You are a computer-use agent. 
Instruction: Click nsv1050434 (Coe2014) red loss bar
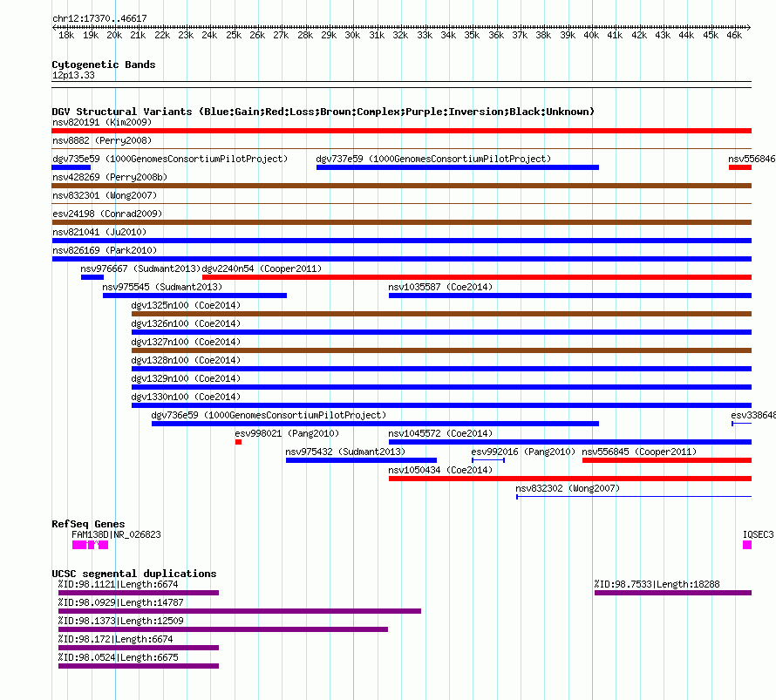(x=570, y=479)
